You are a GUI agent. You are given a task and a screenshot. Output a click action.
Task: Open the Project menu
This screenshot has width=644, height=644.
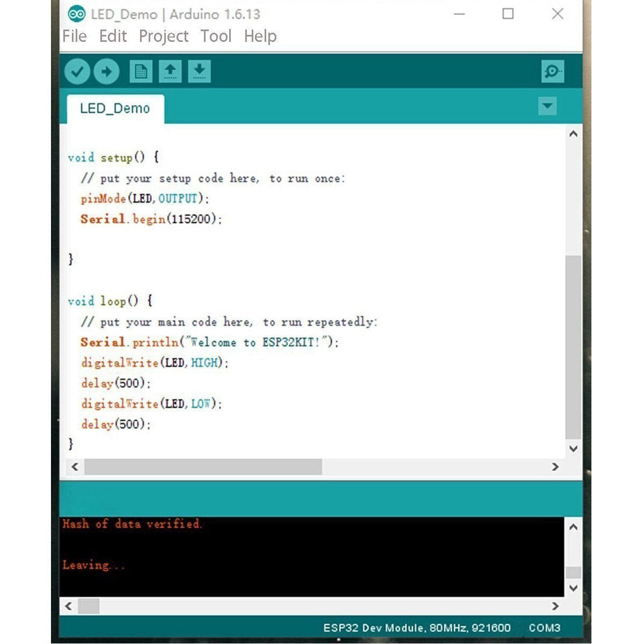pos(164,36)
